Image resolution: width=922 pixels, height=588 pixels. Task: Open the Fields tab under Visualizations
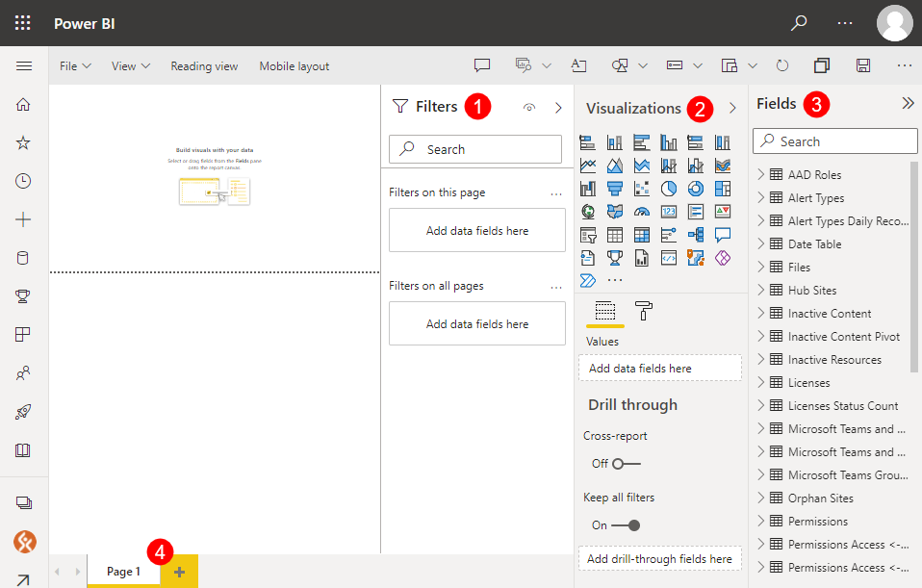605,311
